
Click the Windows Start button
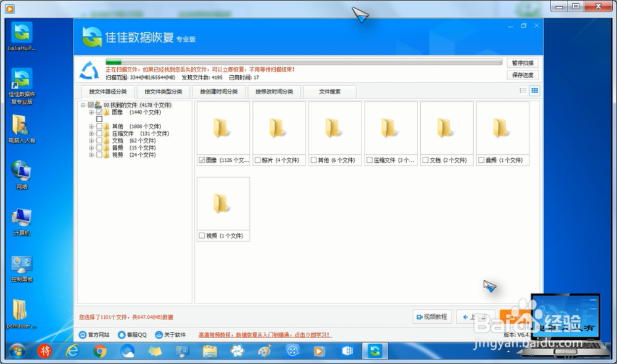17,351
